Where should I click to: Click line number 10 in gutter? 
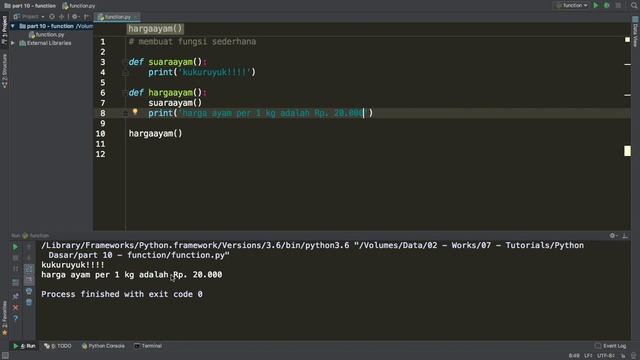(x=100, y=134)
